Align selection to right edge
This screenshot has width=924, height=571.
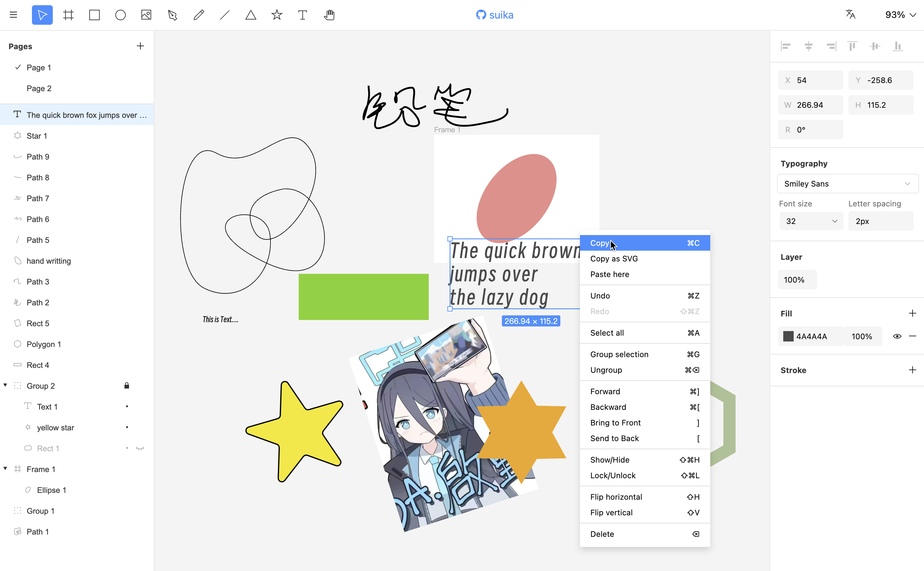tap(831, 46)
